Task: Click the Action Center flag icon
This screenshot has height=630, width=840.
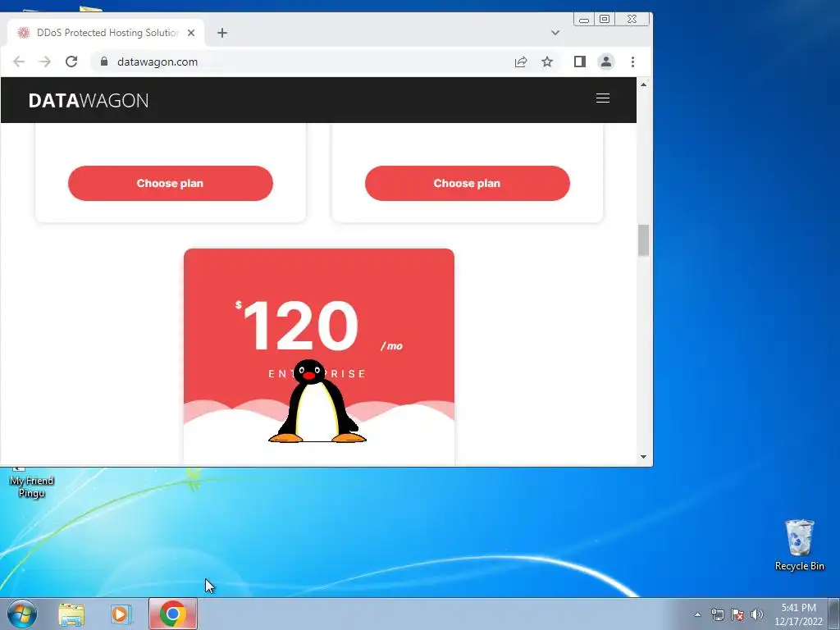Action: click(x=737, y=614)
